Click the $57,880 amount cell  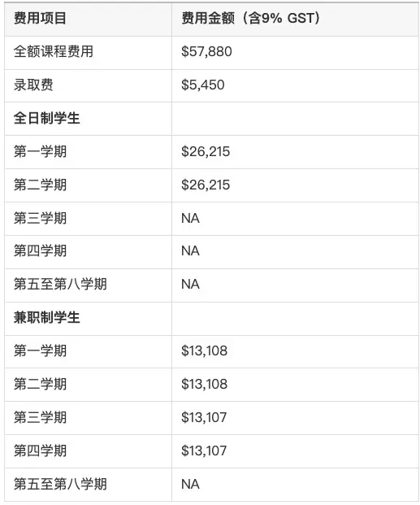(206, 51)
